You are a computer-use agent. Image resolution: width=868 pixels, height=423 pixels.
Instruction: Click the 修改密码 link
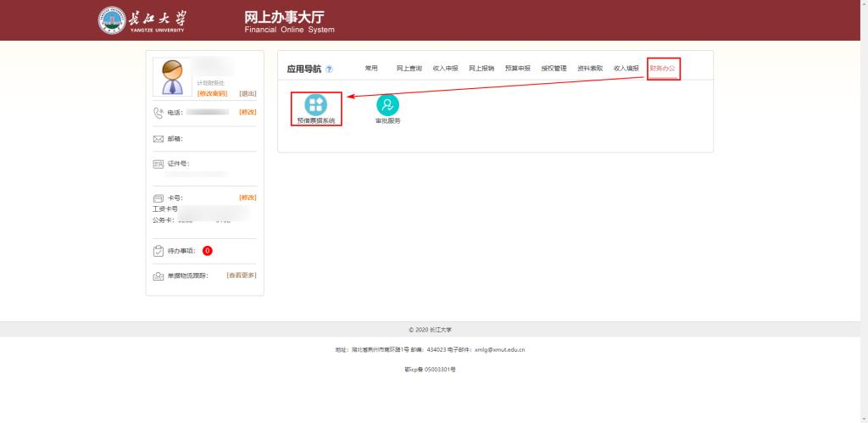coord(212,93)
